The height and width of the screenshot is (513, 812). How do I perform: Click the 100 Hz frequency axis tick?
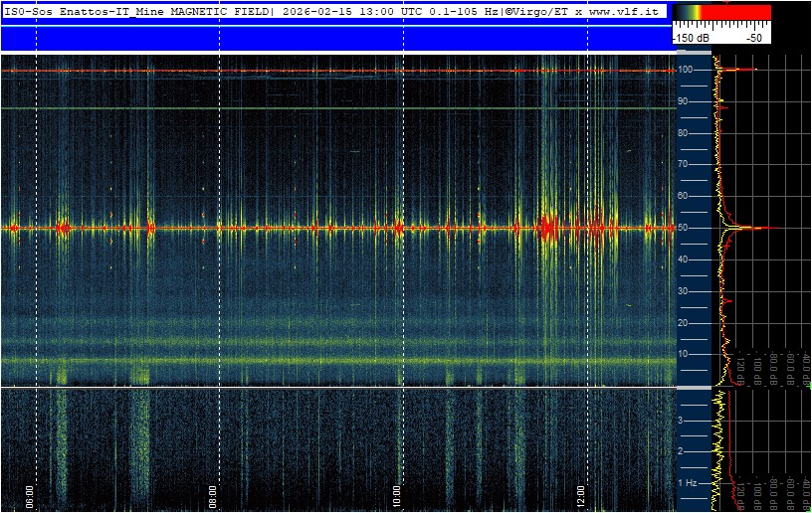coord(686,70)
